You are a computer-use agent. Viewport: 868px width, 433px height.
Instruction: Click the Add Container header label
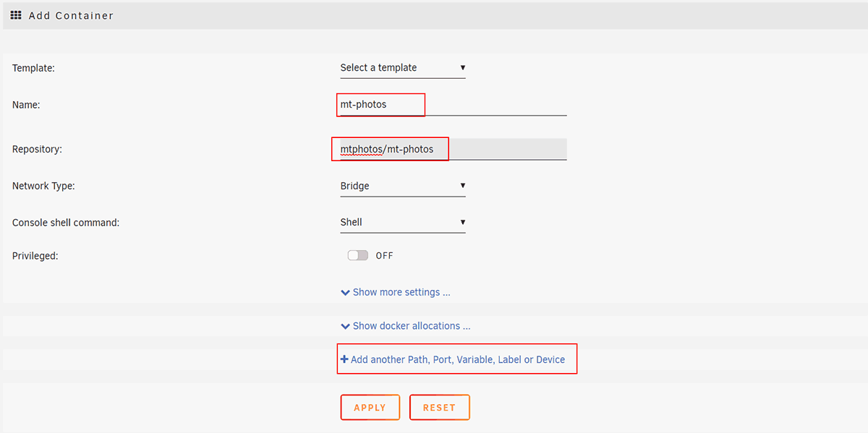tap(70, 14)
